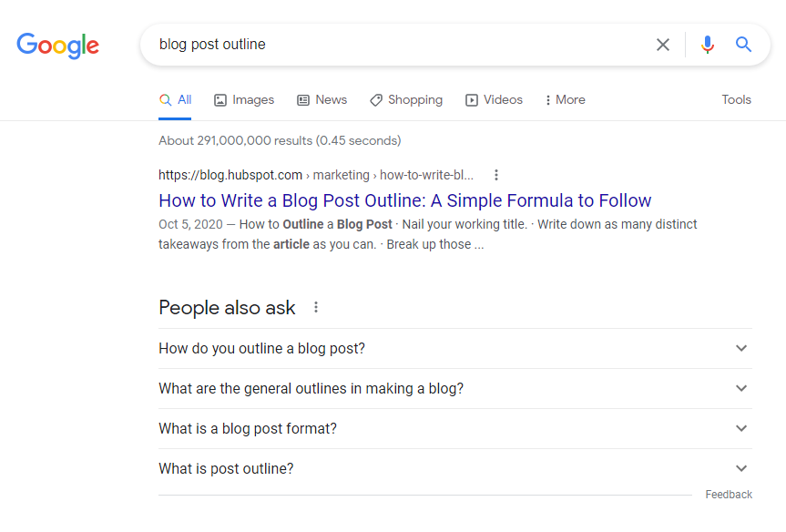Open the Google logo homepage link
Viewport: 786px width, 532px height.
[58, 46]
